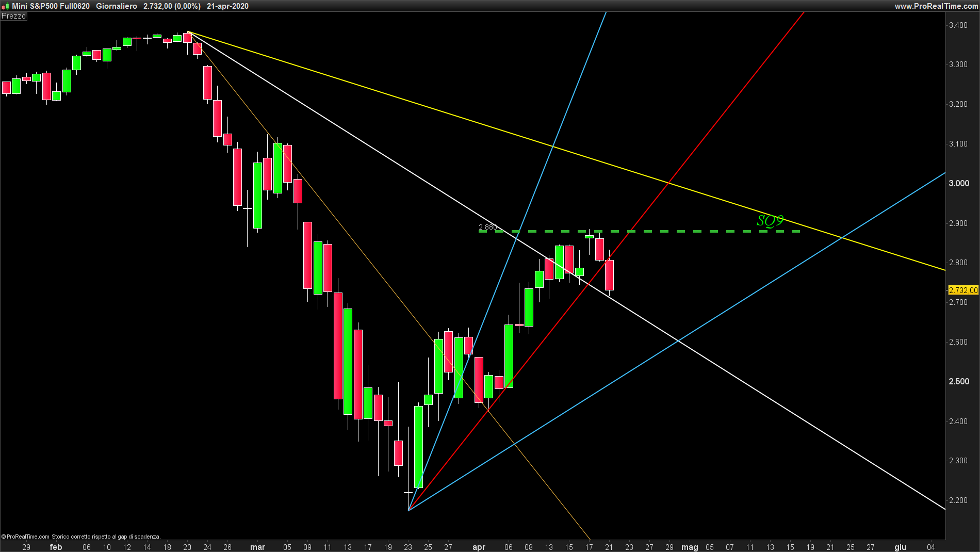Click the 3.400 price axis label
This screenshot has height=552, width=980.
click(958, 25)
